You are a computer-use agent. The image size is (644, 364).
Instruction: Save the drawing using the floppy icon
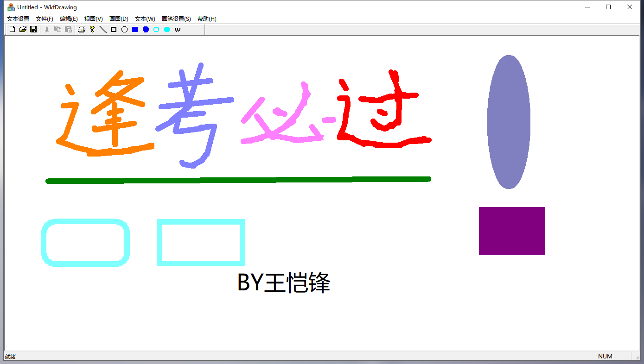(33, 30)
